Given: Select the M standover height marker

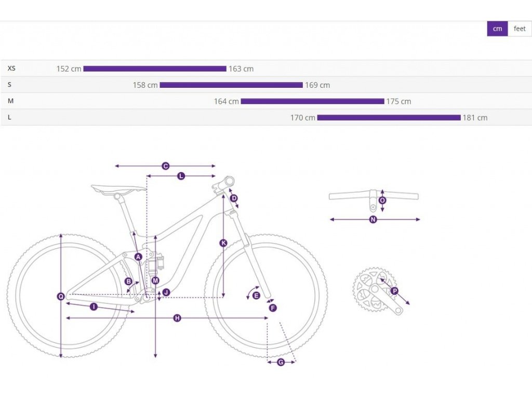Looking at the screenshot, I should pos(155,281).
